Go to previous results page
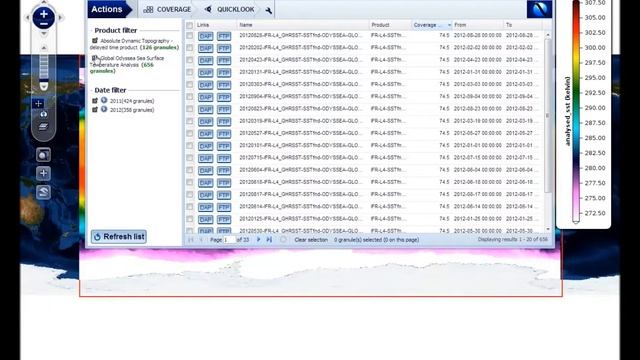640x360 pixels. pyautogui.click(x=201, y=240)
